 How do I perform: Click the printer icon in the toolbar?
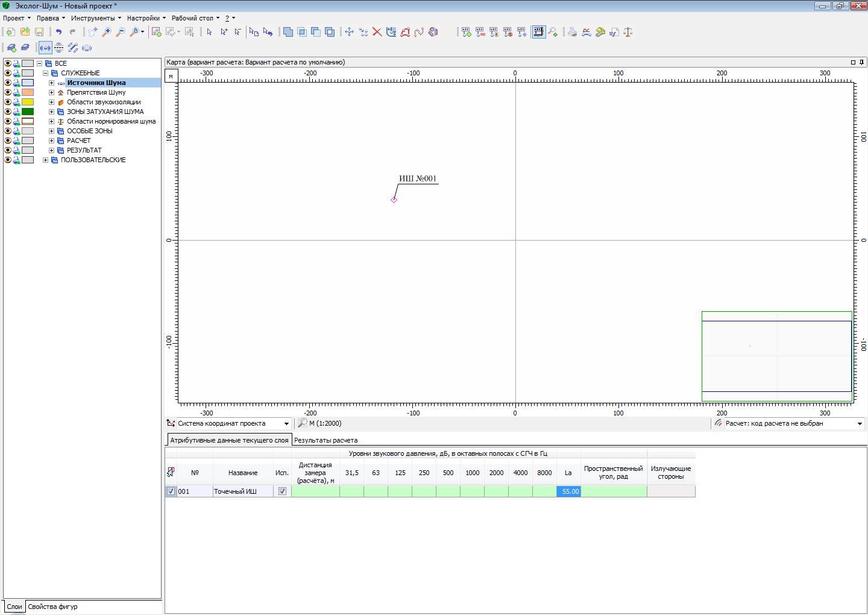572,32
